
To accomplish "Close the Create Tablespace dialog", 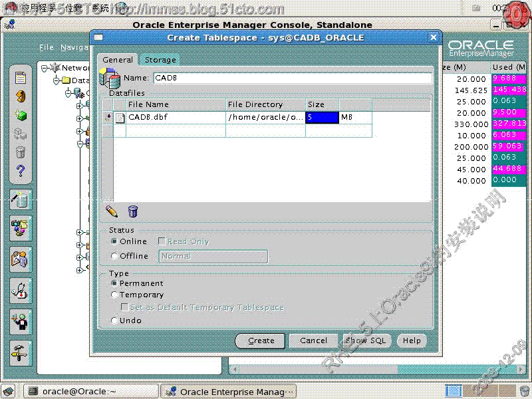I will click(x=434, y=37).
